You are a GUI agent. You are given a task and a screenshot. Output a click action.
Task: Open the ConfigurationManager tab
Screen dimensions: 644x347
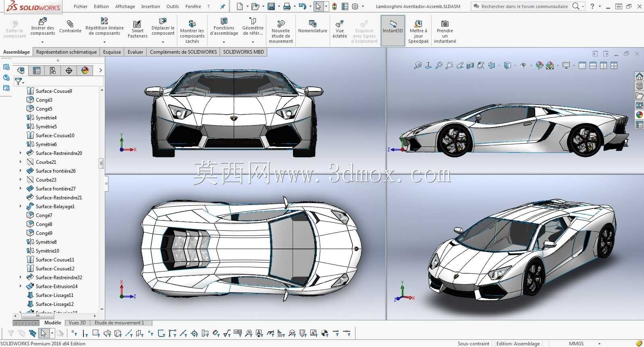tap(53, 71)
